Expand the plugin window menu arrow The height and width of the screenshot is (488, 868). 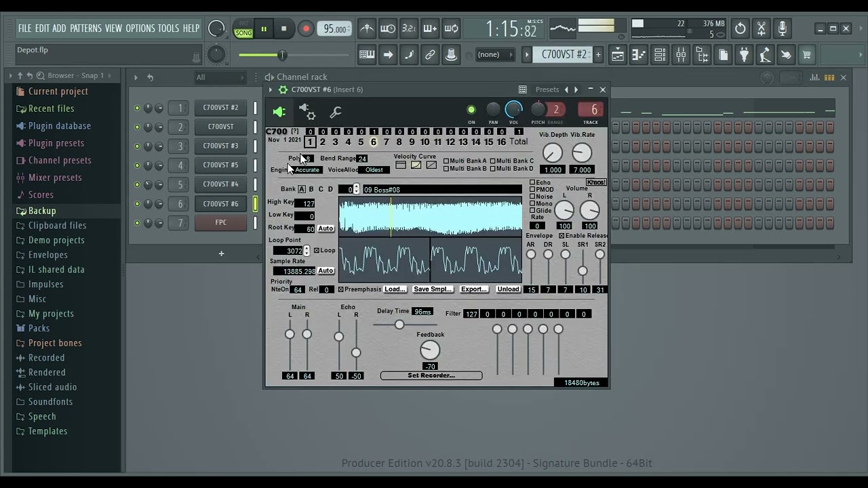[x=270, y=89]
